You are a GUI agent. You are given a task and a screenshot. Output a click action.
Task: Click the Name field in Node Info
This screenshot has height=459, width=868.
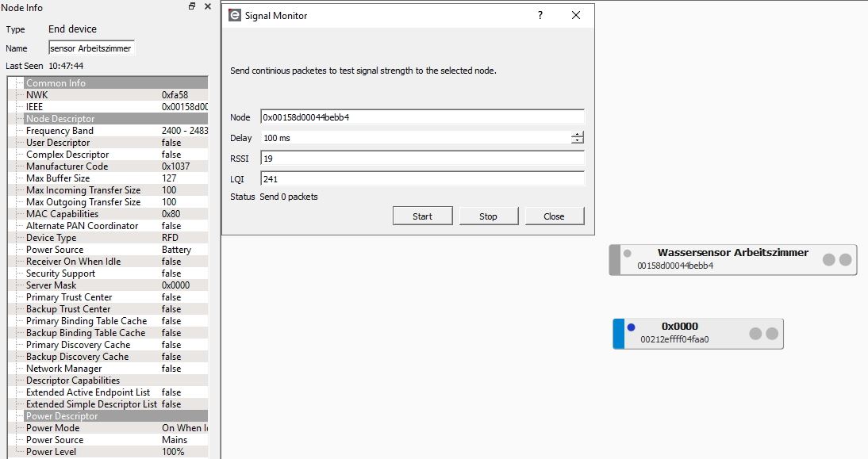91,48
